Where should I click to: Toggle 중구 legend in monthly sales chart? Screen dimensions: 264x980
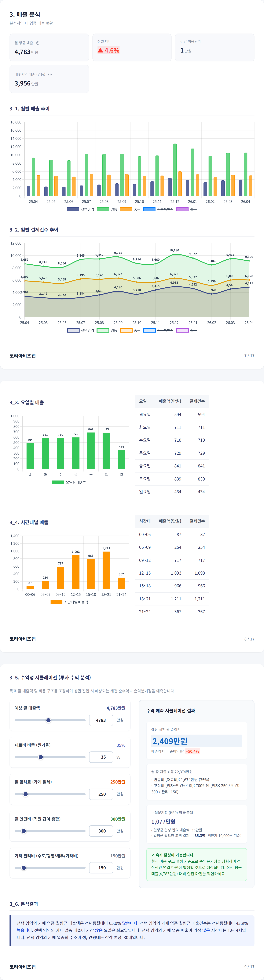click(130, 209)
